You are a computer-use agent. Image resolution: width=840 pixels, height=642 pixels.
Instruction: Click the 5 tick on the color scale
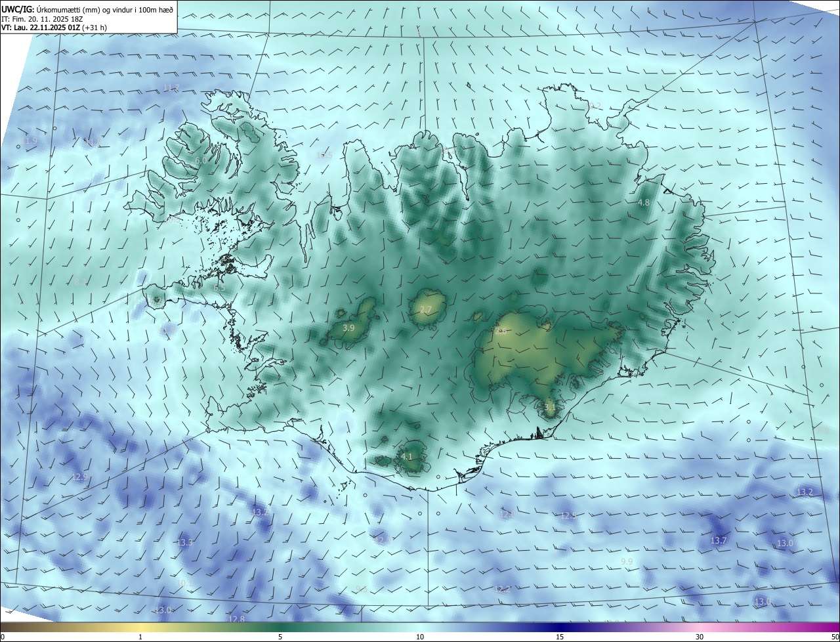280,637
